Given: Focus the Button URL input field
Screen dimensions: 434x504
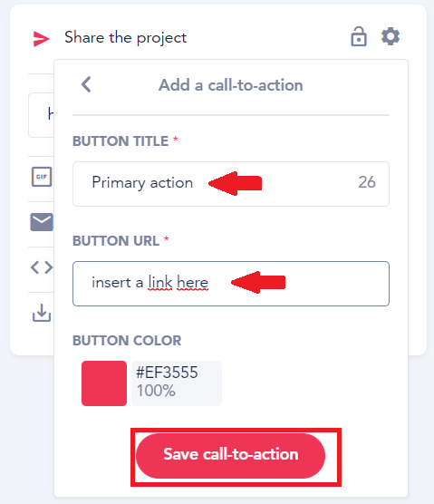Looking at the screenshot, I should point(231,284).
